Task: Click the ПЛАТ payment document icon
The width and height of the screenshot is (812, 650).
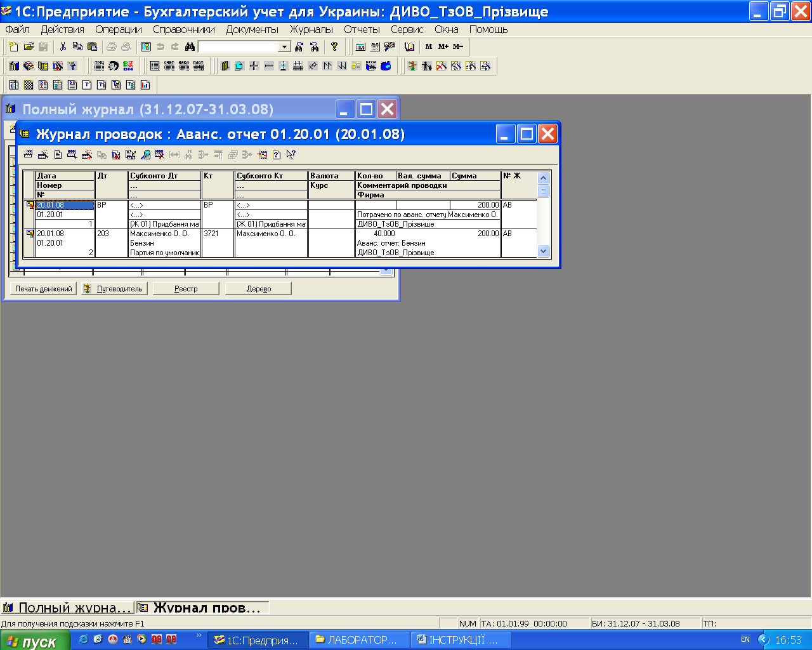Action: (199, 65)
